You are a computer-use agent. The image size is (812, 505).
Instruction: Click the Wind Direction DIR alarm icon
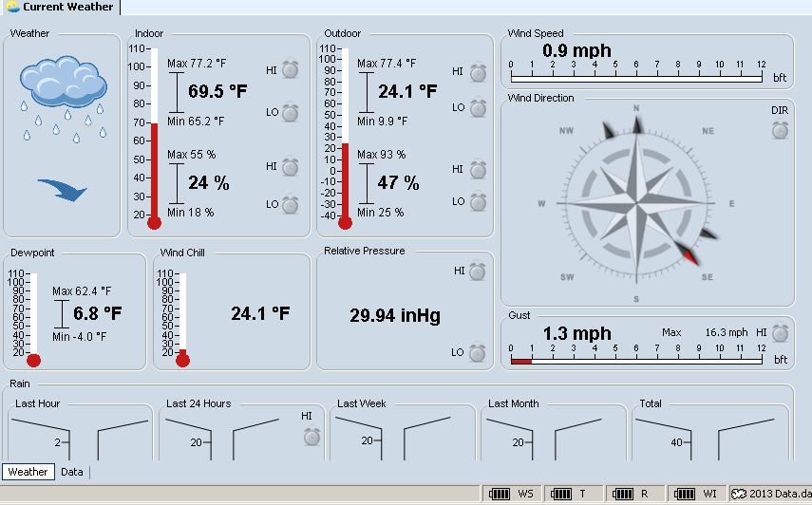780,130
